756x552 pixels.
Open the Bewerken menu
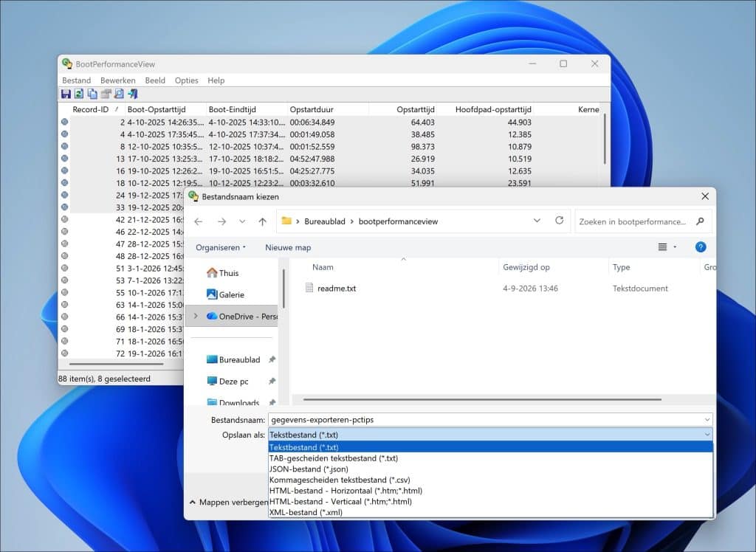pyautogui.click(x=117, y=80)
